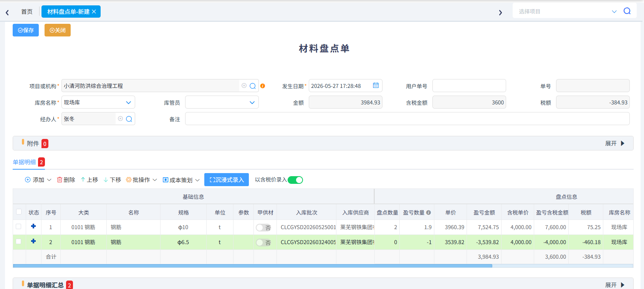Check the select-all checkbox in table header
This screenshot has width=644, height=289.
19,212
